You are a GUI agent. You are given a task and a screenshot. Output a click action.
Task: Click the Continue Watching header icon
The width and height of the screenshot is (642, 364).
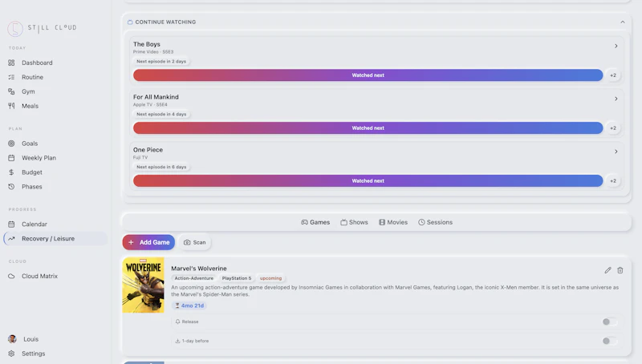(130, 22)
